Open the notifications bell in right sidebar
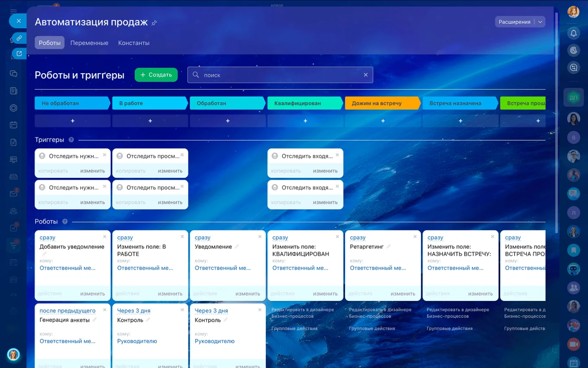Screen dimensions: 588x368 (x=573, y=33)
